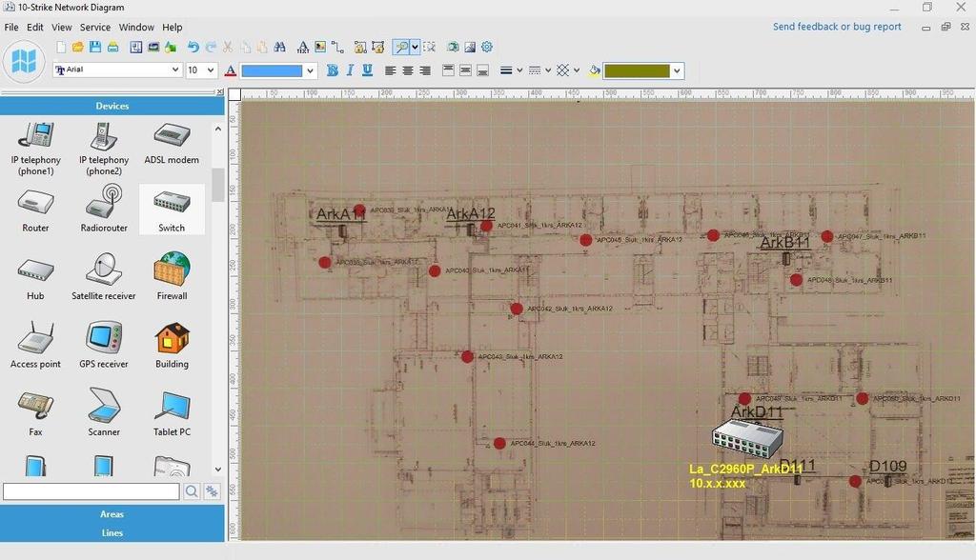
Task: Open the Help menu
Action: tap(173, 28)
